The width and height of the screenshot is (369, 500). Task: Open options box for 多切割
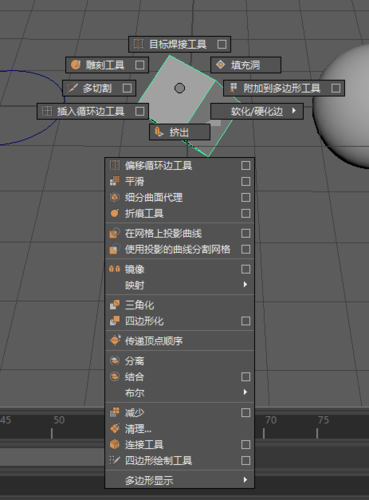coord(127,88)
